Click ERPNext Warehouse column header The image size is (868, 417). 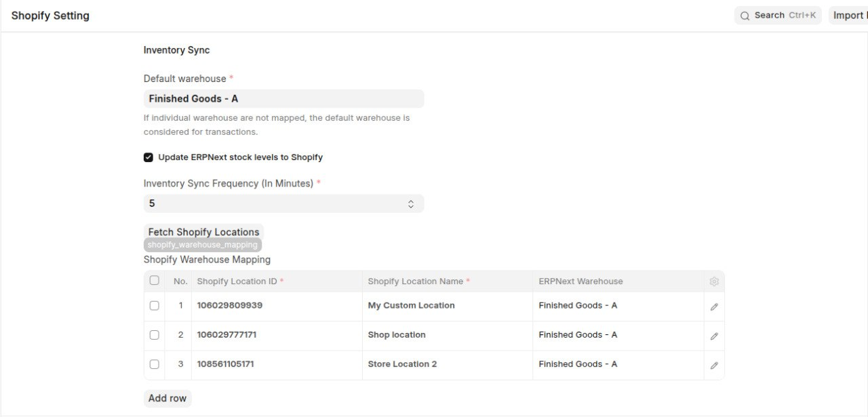(618, 281)
